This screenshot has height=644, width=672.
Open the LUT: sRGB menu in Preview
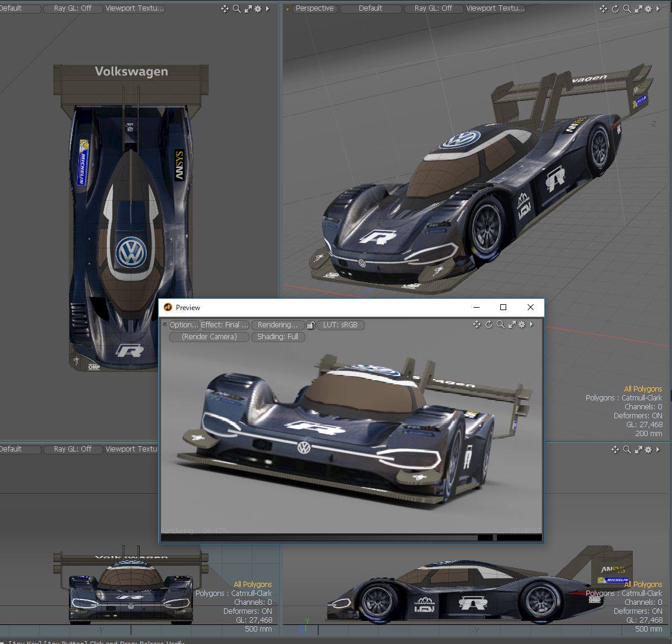340,325
